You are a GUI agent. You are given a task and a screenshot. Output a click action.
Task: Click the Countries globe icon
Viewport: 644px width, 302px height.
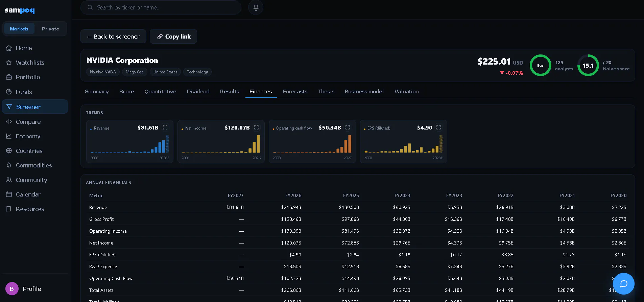[x=9, y=151]
